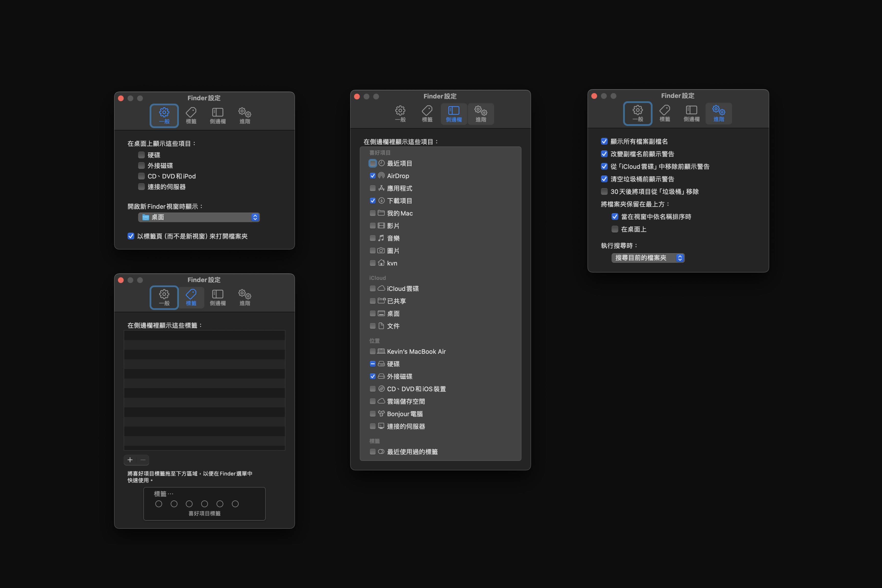Open 搜尋目前的檔案夾 search dropdown
This screenshot has height=588, width=882.
pos(648,258)
